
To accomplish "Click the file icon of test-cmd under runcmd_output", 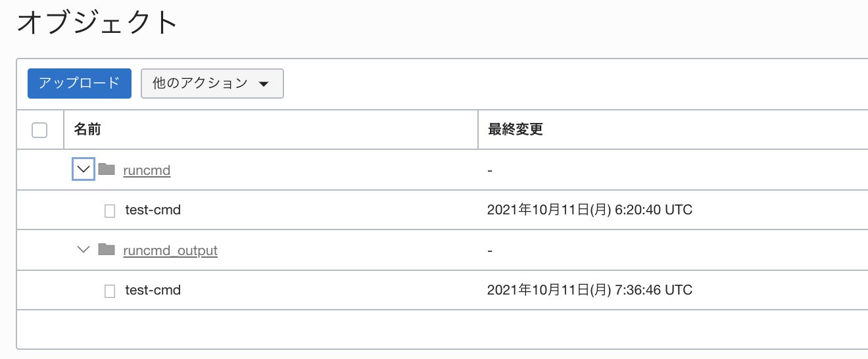I will click(110, 291).
